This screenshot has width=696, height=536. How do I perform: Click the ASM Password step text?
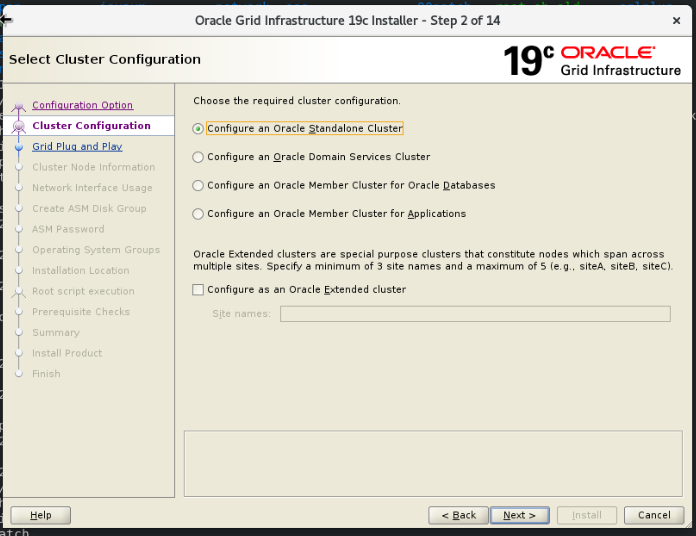coord(68,229)
